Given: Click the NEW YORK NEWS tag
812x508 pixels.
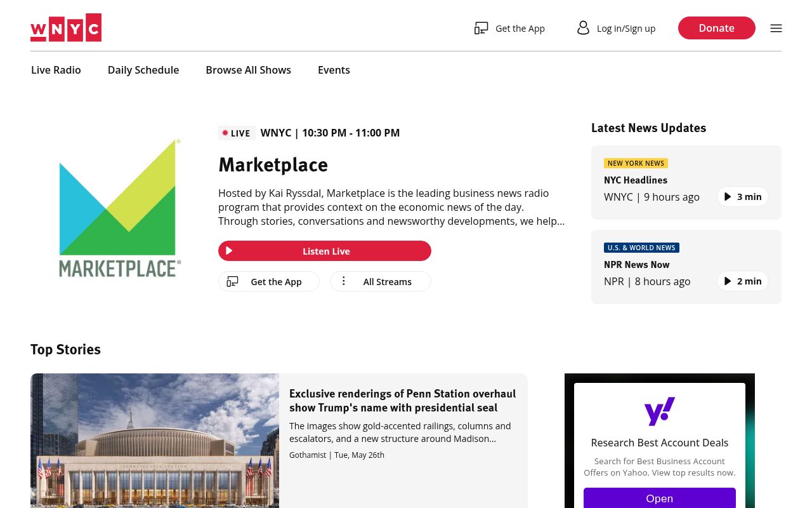Looking at the screenshot, I should coord(636,163).
